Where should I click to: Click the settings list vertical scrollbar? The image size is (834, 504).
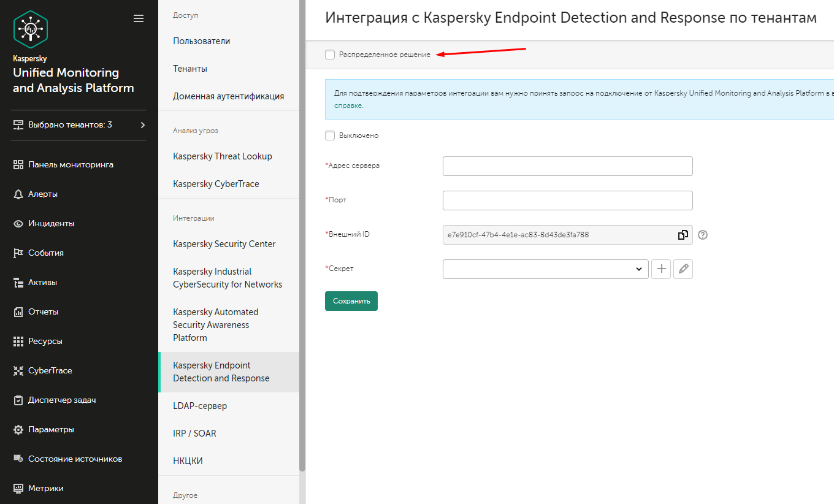(302, 235)
